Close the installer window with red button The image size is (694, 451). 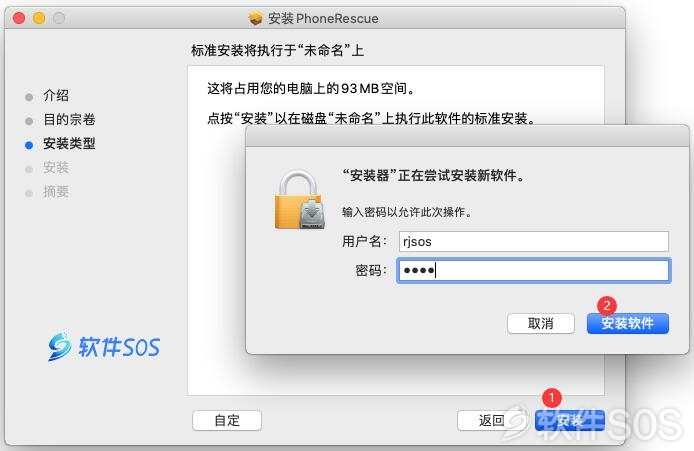coord(19,18)
